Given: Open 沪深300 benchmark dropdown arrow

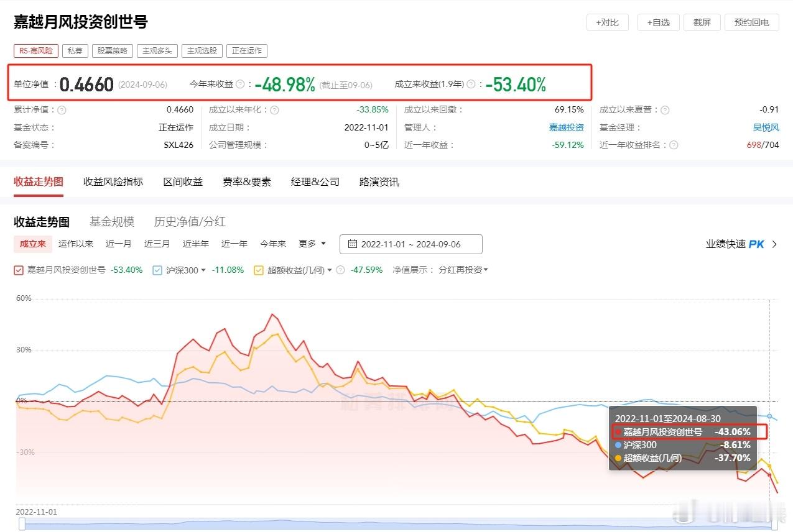Looking at the screenshot, I should click(203, 270).
